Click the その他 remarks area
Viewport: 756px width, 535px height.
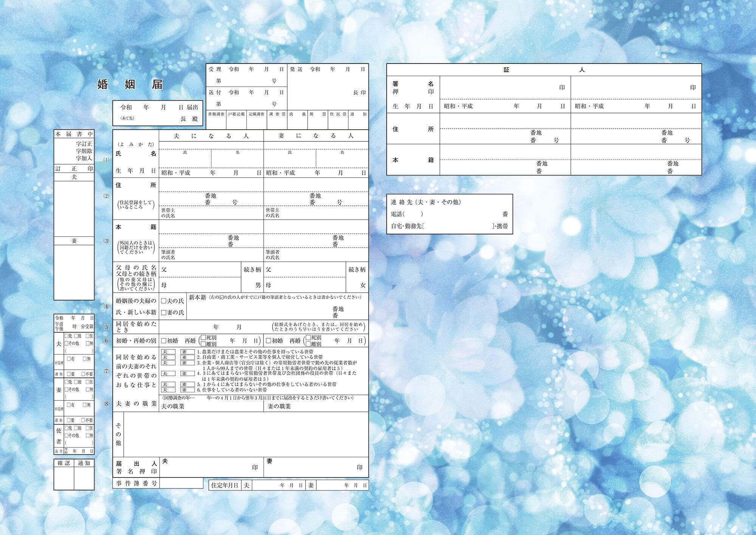point(246,434)
